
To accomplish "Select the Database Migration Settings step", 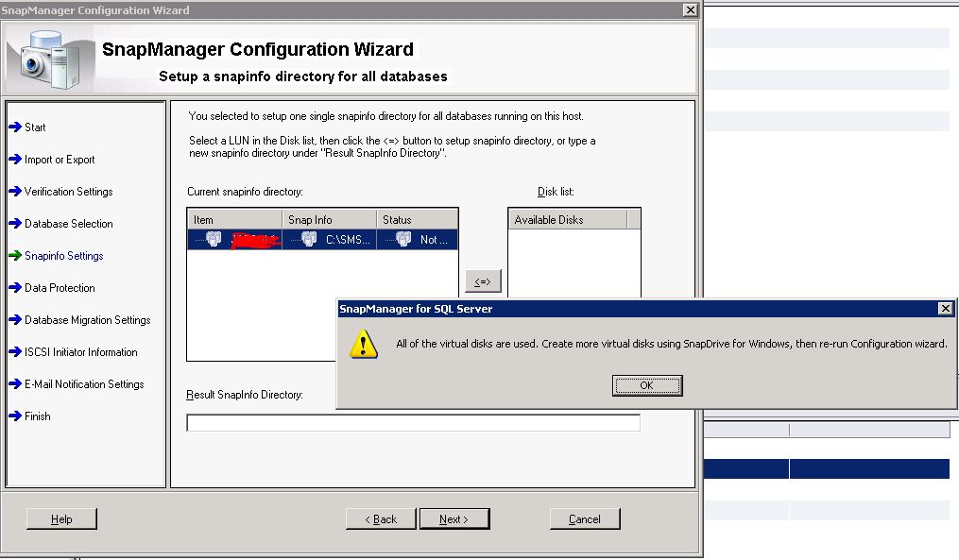I will coord(88,320).
